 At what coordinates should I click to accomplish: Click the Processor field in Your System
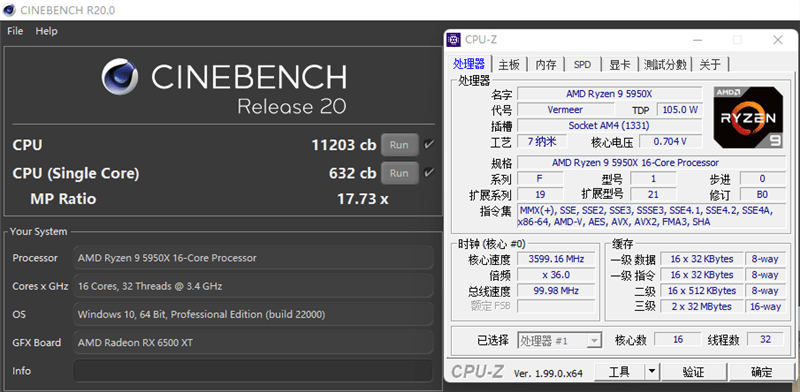click(253, 258)
